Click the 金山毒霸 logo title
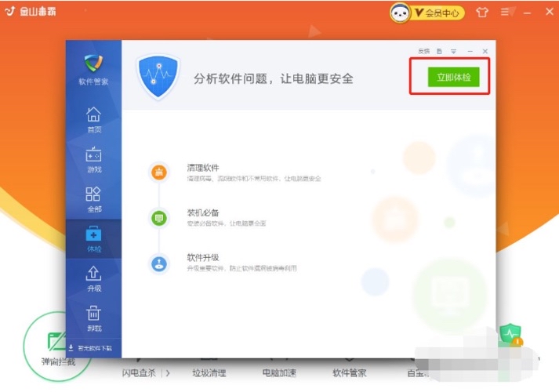 pyautogui.click(x=31, y=12)
